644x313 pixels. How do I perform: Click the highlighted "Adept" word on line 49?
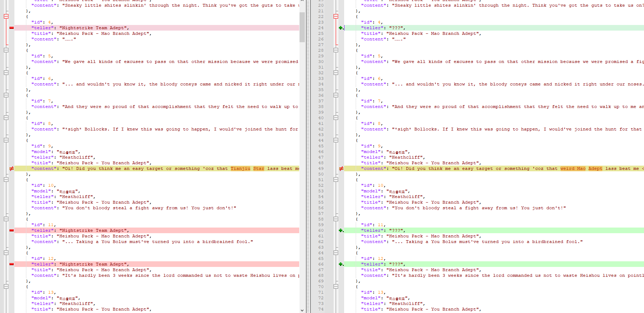(596, 168)
